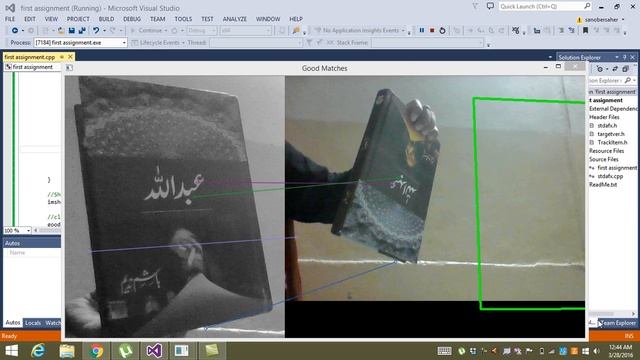Open Internet Explorer from the taskbar
The width and height of the screenshot is (640, 360).
click(38, 351)
